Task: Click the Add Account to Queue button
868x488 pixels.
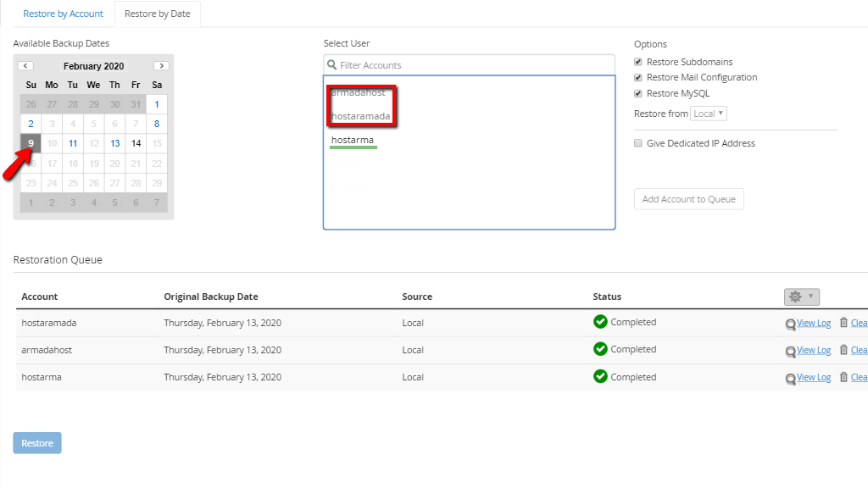Action: [x=688, y=199]
